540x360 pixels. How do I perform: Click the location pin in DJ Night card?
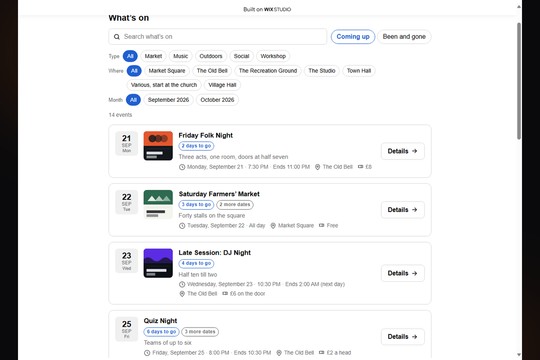182,294
